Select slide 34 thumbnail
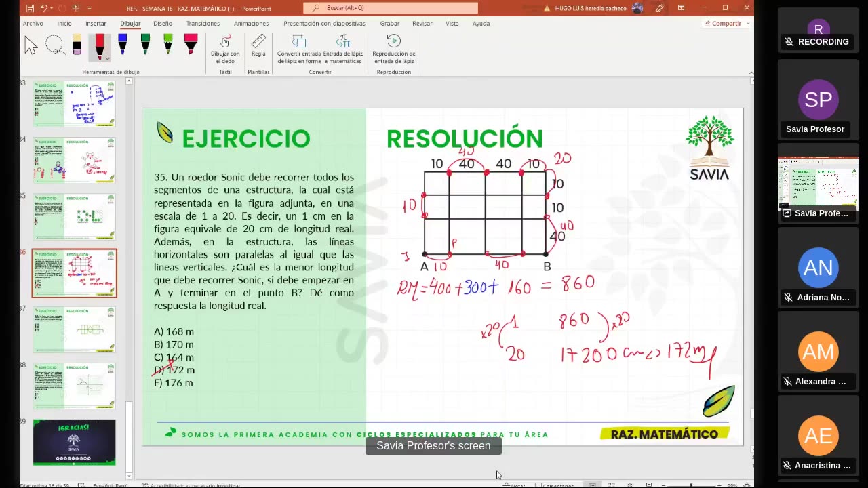The width and height of the screenshot is (868, 488). (74, 160)
